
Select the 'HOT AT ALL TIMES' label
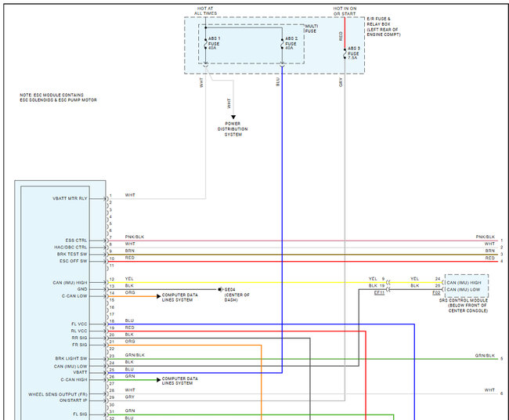coord(205,11)
